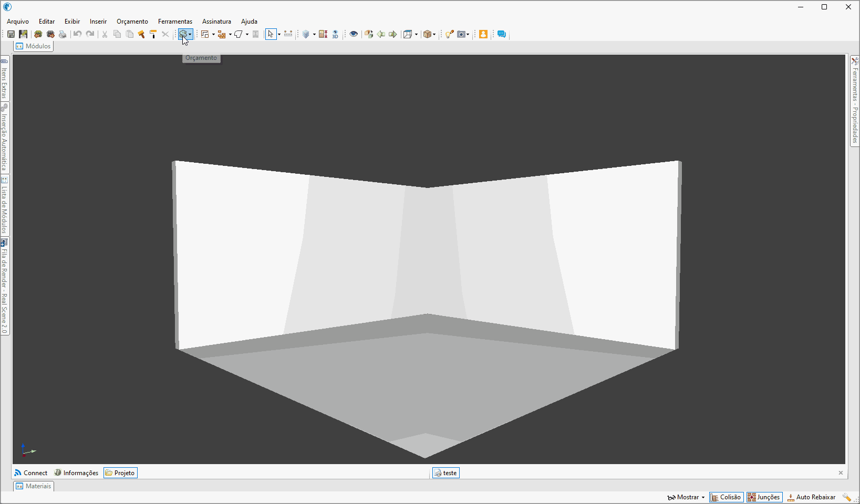This screenshot has height=504, width=860.
Task: Open the Ferramentas menu
Action: tap(175, 22)
